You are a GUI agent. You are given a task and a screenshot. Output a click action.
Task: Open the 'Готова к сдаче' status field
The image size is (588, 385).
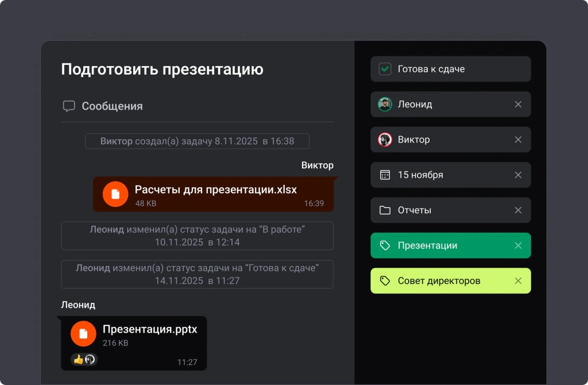click(451, 69)
